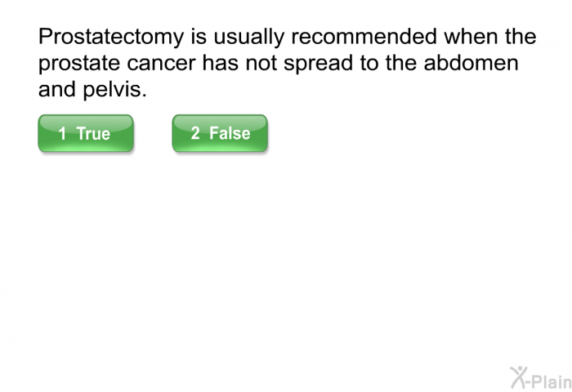Click the word abdomen in the question
The height and width of the screenshot is (392, 572).
click(x=471, y=63)
